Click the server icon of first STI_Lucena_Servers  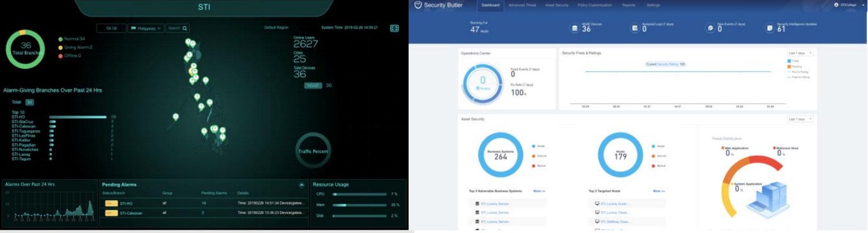477,203
